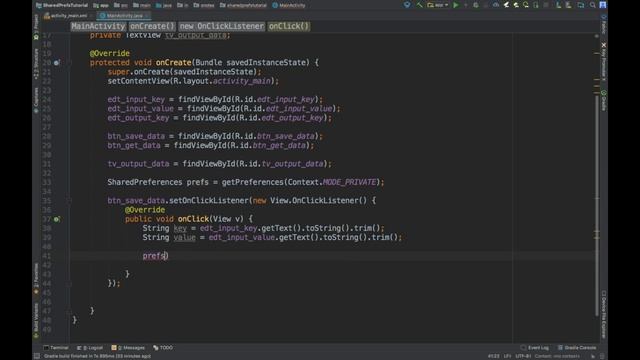Screen dimensions: 640x360
Task: Click UTF-8 encoding in status bar
Action: point(523,356)
